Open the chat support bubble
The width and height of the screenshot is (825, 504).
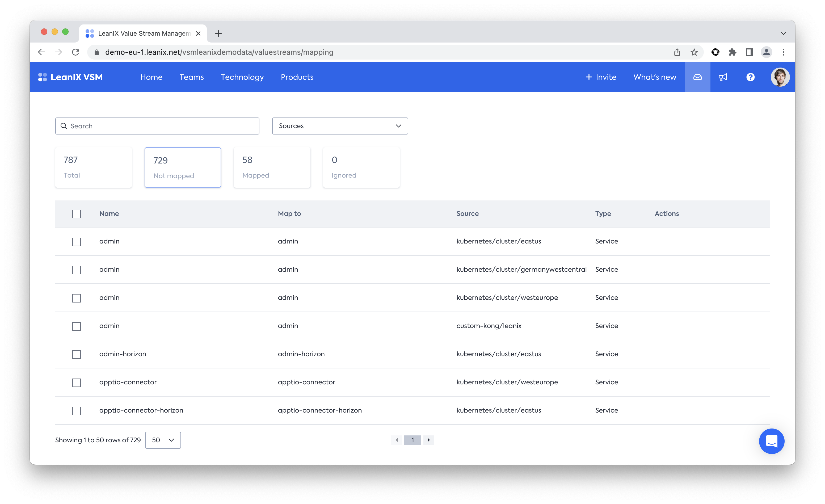(x=771, y=441)
